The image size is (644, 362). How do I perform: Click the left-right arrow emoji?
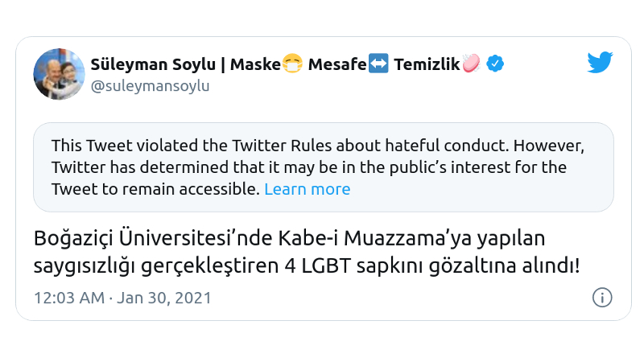coord(378,64)
